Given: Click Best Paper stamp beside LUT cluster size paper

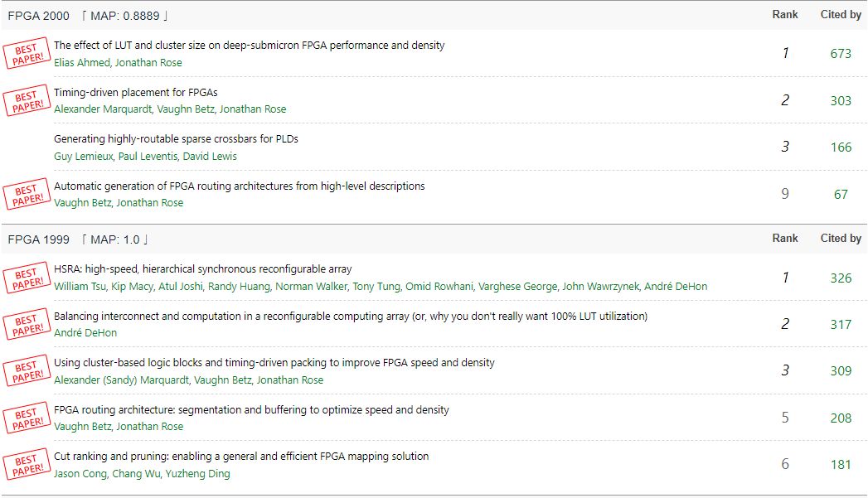Looking at the screenshot, I should (x=26, y=55).
